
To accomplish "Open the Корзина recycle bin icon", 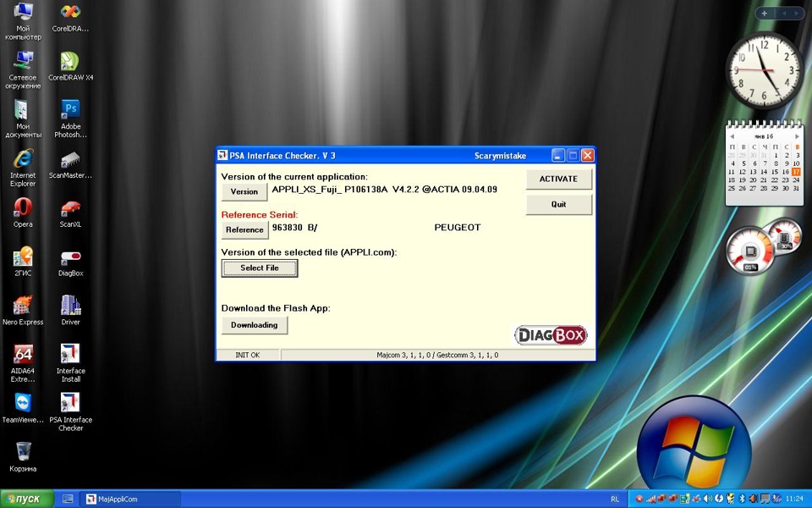I will point(23,456).
